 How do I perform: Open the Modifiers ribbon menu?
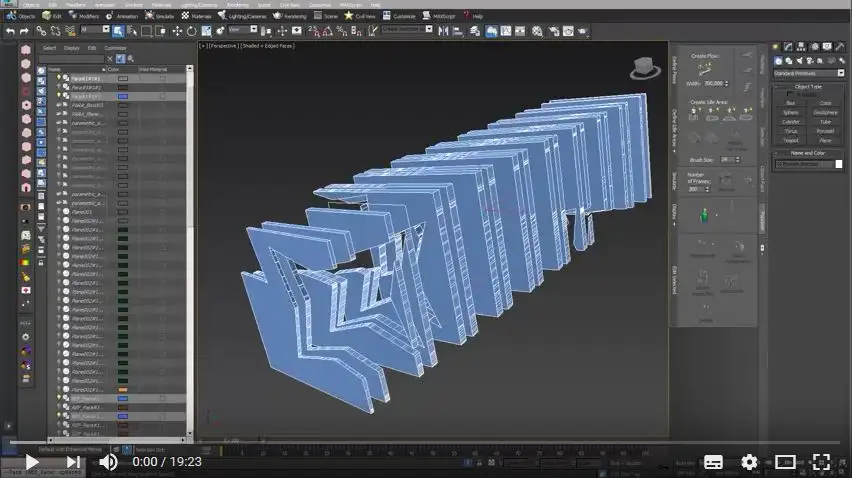click(x=84, y=16)
